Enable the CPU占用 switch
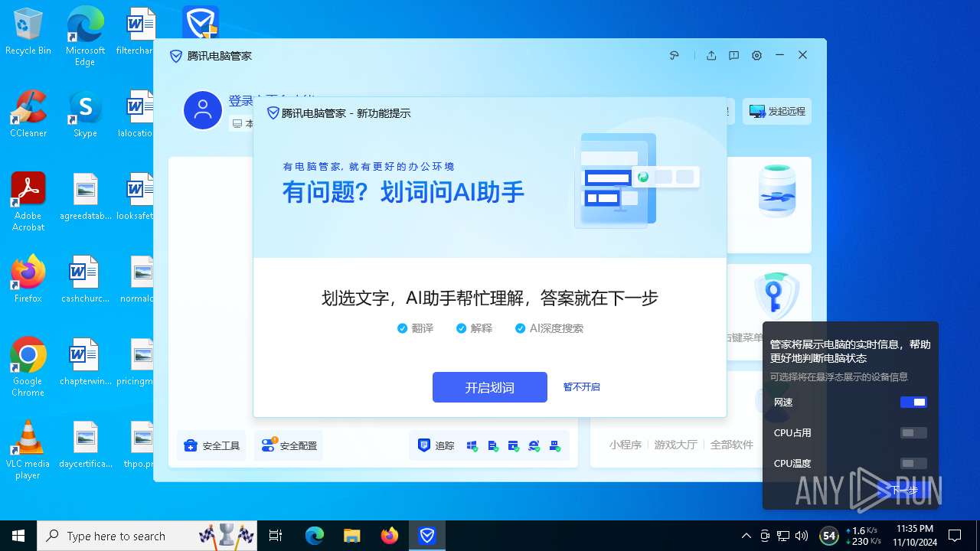Image resolution: width=980 pixels, height=551 pixels. 913,432
